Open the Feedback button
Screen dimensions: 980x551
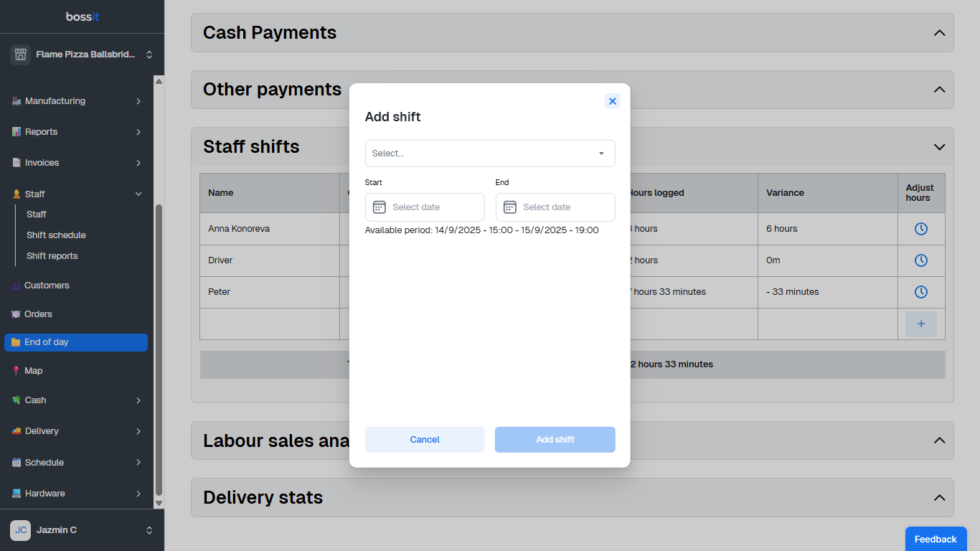936,539
